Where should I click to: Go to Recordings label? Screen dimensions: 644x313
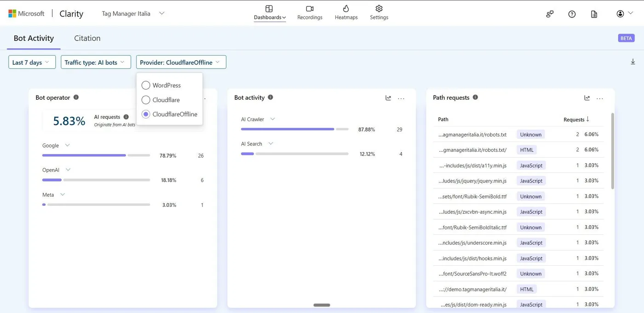(310, 17)
